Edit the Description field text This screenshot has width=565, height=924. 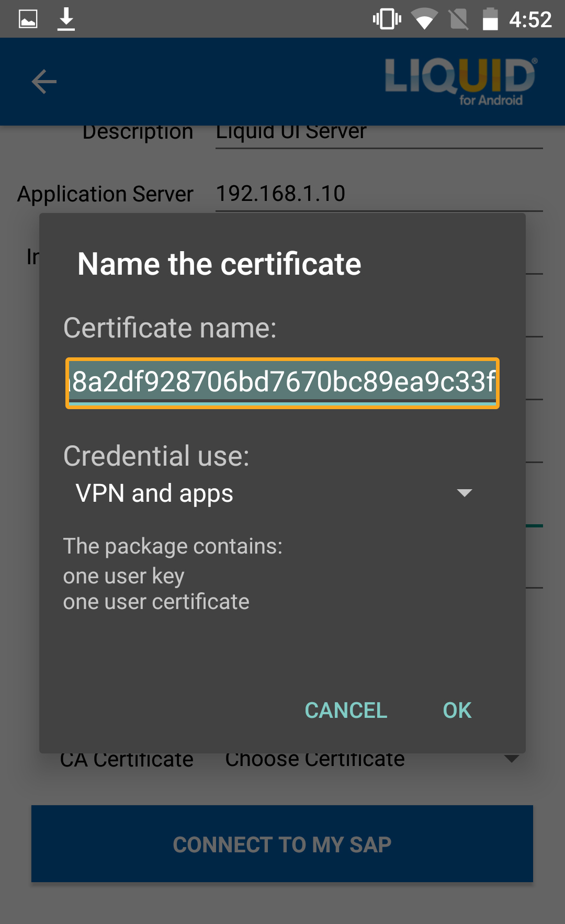[x=379, y=133]
